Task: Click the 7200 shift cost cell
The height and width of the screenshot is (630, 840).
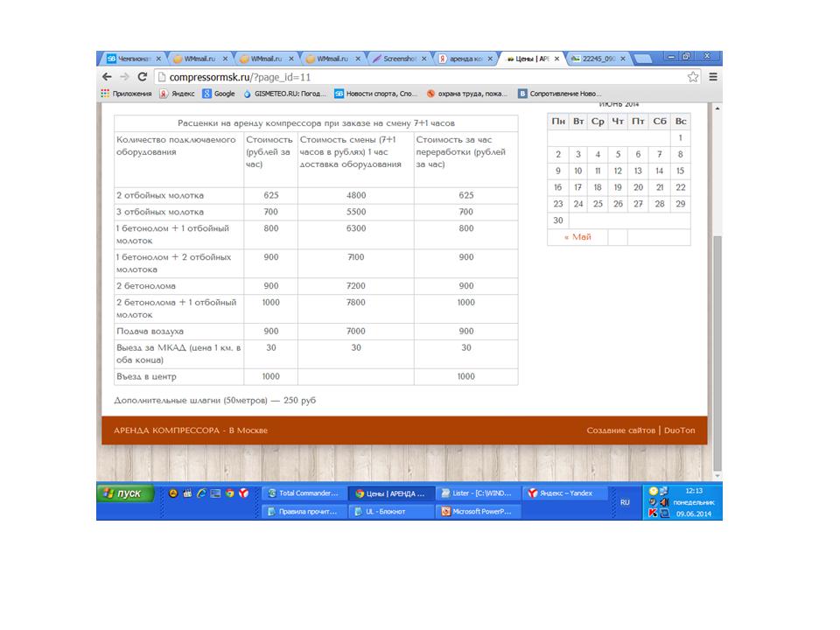Action: point(356,286)
